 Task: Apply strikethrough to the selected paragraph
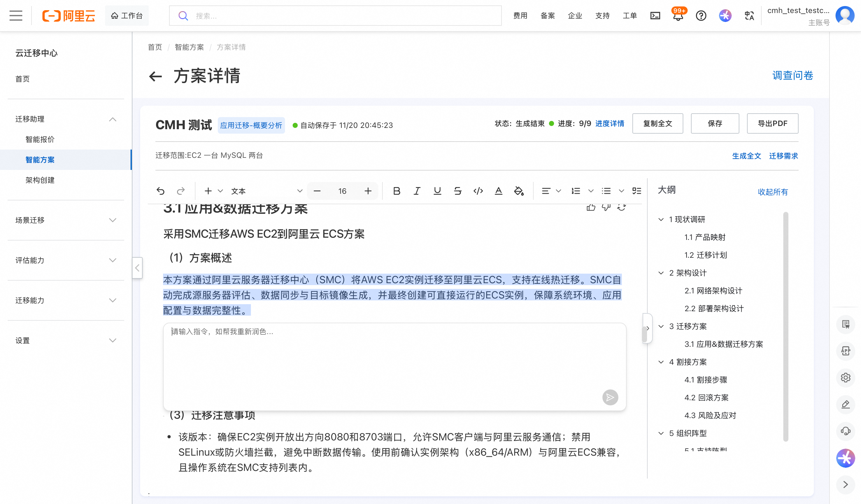point(458,191)
